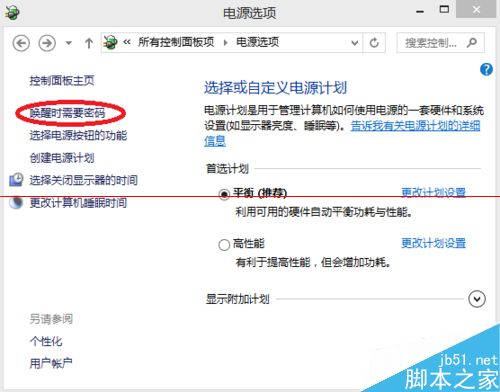This screenshot has width=500, height=392.
Task: Click the breadcrumb overflow chevron «
Action: [x=127, y=42]
